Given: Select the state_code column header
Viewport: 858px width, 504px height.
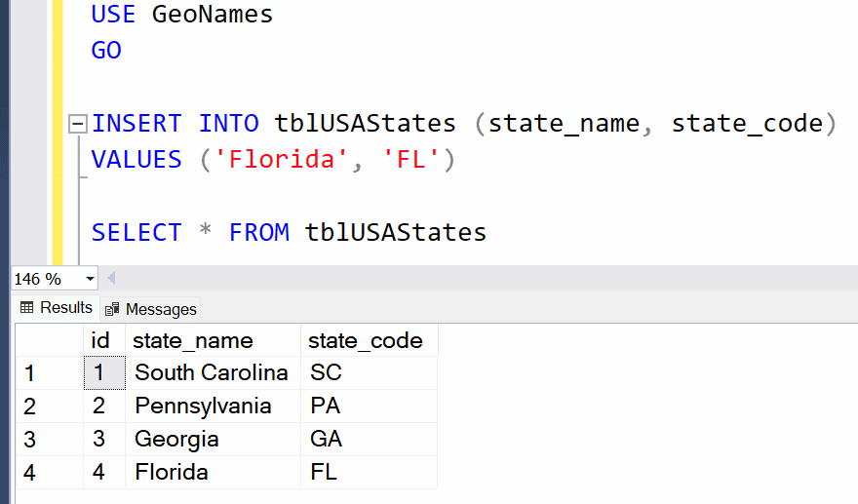Looking at the screenshot, I should 369,340.
